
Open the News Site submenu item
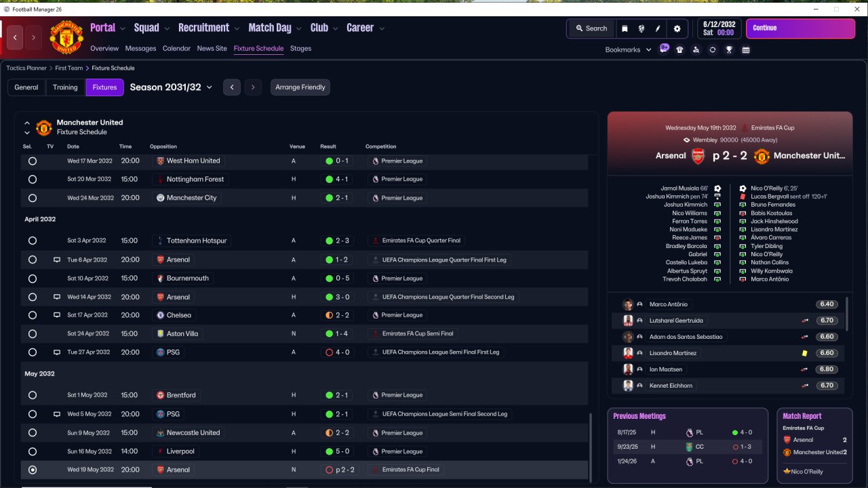[x=212, y=49]
